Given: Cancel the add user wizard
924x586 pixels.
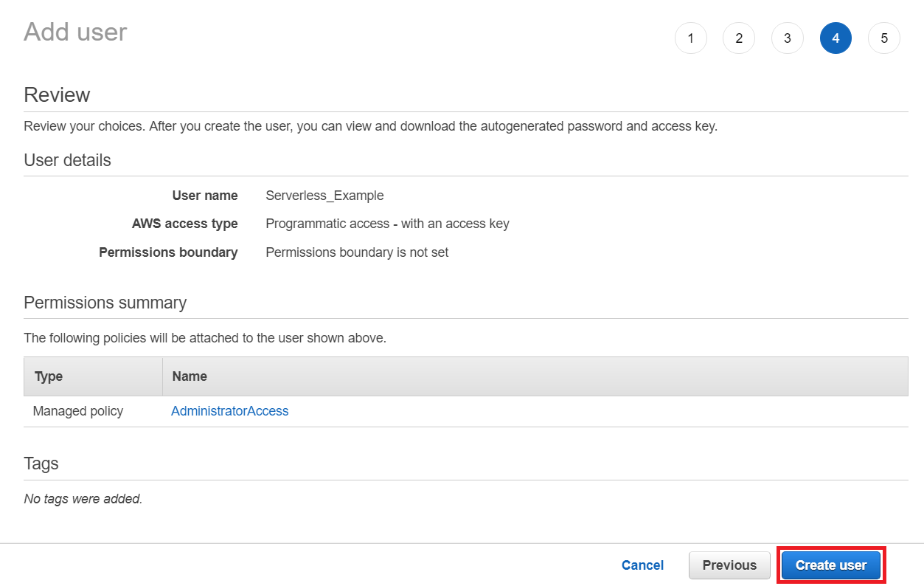Looking at the screenshot, I should point(642,565).
